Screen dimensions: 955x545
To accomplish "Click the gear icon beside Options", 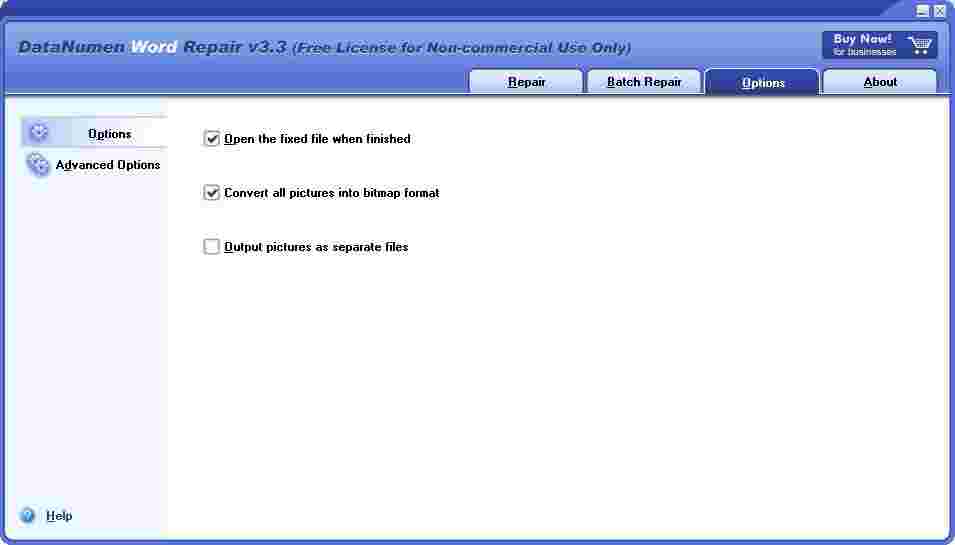I will (x=39, y=133).
